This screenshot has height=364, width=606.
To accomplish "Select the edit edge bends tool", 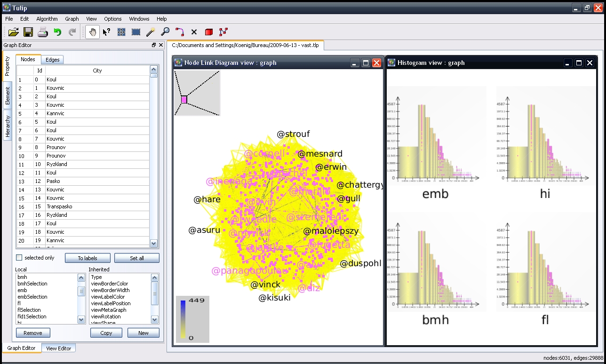I will click(180, 32).
